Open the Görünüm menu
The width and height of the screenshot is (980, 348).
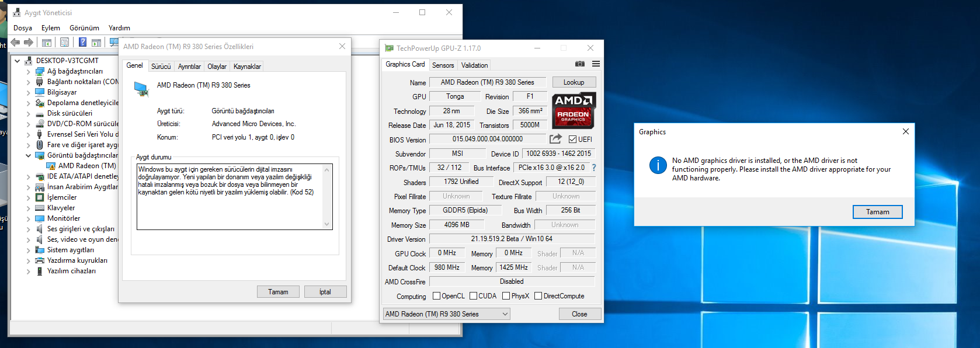[x=84, y=28]
